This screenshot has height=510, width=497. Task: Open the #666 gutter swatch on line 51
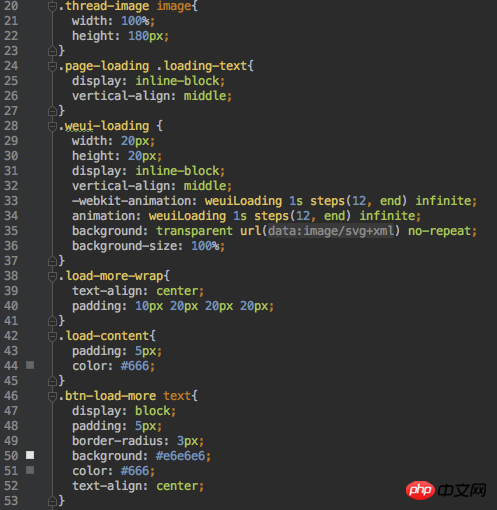(30, 470)
